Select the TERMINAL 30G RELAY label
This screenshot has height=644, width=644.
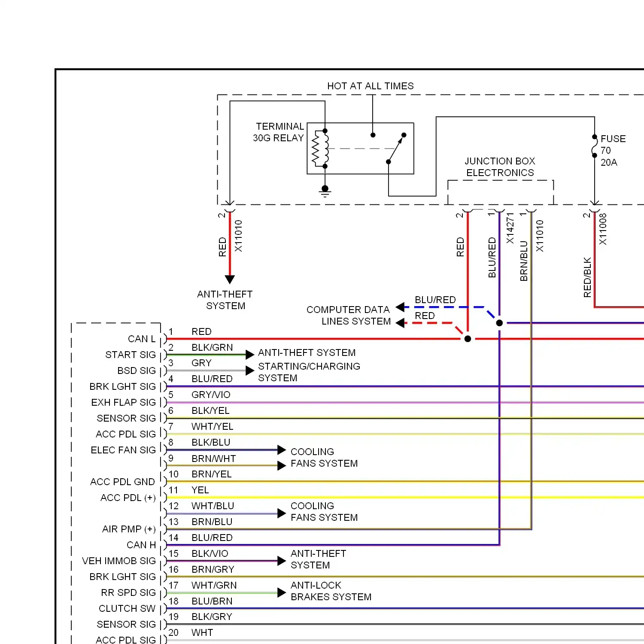(x=279, y=132)
